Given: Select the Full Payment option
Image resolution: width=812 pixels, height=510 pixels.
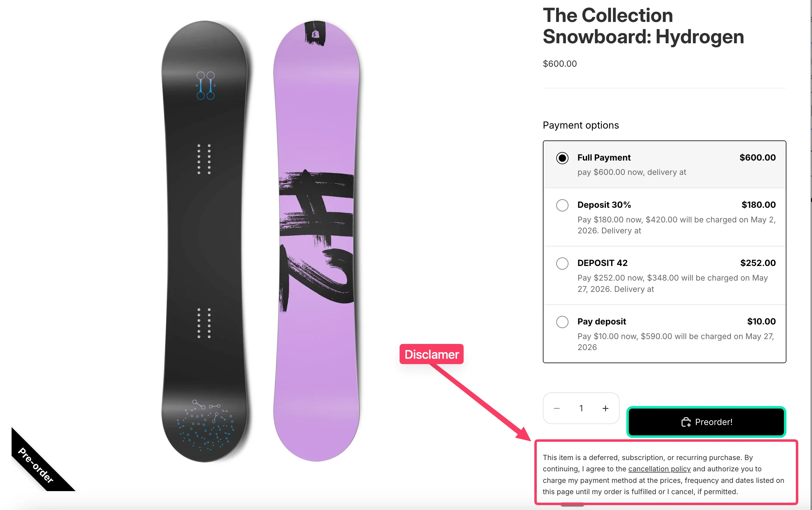Looking at the screenshot, I should [562, 158].
